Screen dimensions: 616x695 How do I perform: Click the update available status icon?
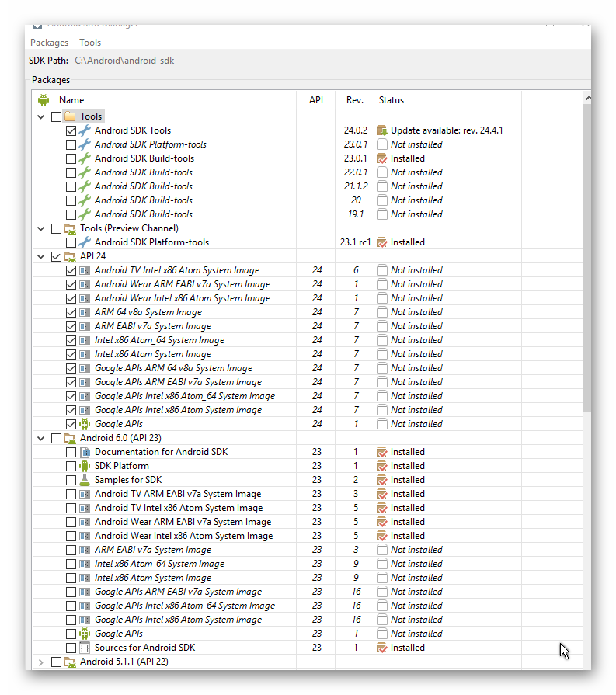coord(381,130)
